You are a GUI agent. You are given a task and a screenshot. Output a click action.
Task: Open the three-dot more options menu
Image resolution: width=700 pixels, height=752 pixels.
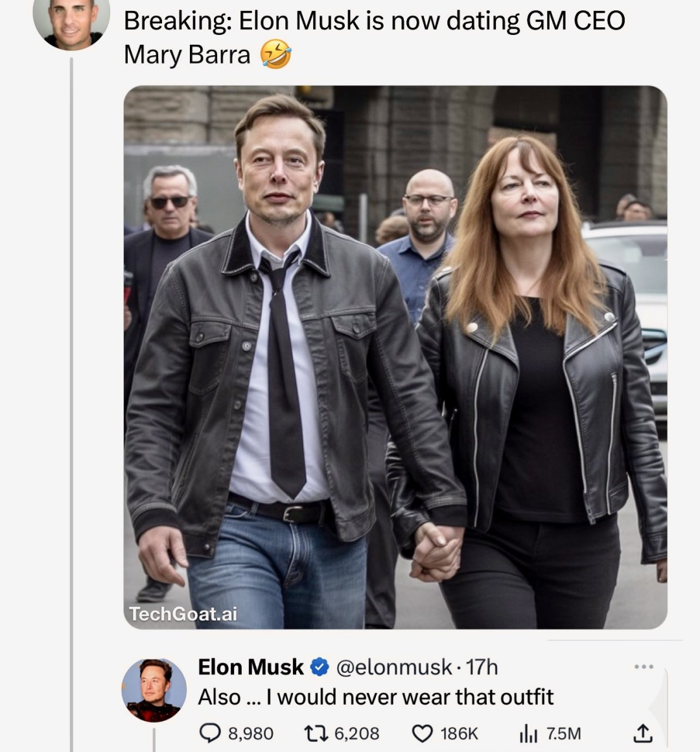644,666
